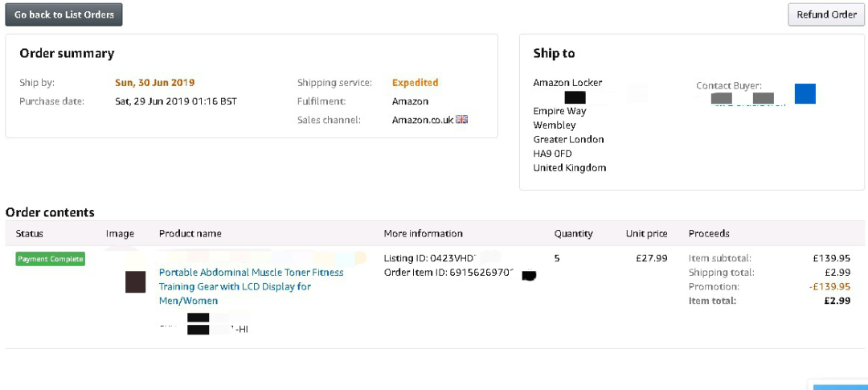
Task: Click the Listing ID value
Action: [x=452, y=258]
